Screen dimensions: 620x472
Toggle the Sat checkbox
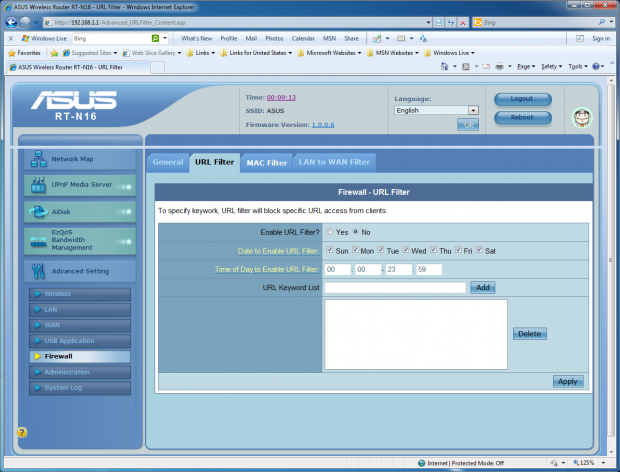479,250
